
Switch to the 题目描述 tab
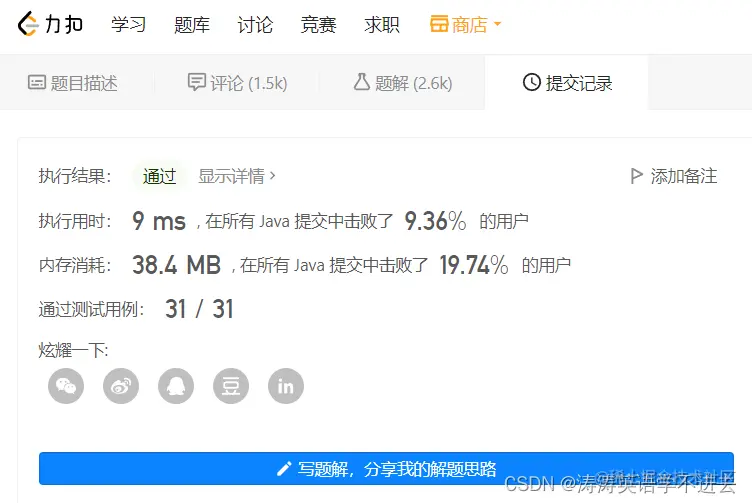pyautogui.click(x=72, y=83)
